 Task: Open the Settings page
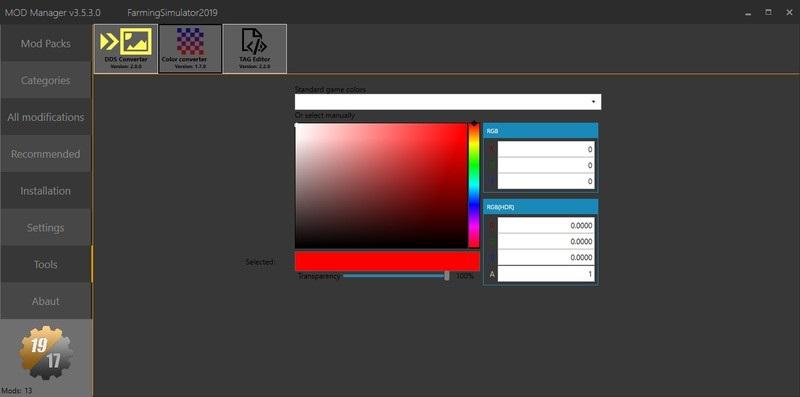tap(46, 228)
